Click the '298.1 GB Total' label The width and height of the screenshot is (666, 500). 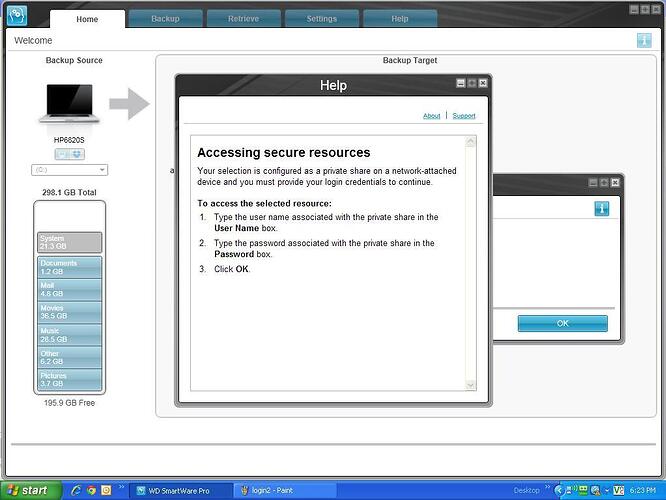[69, 192]
